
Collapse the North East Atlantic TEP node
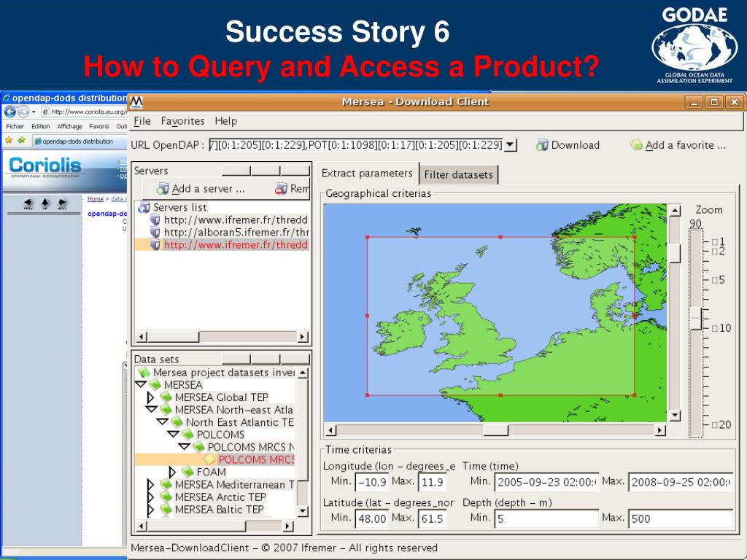coord(163,421)
